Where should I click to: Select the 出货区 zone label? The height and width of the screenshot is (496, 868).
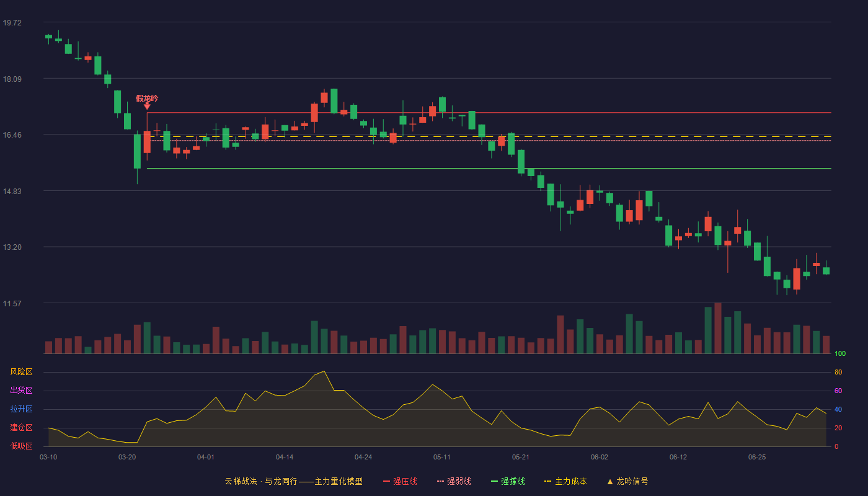point(21,391)
